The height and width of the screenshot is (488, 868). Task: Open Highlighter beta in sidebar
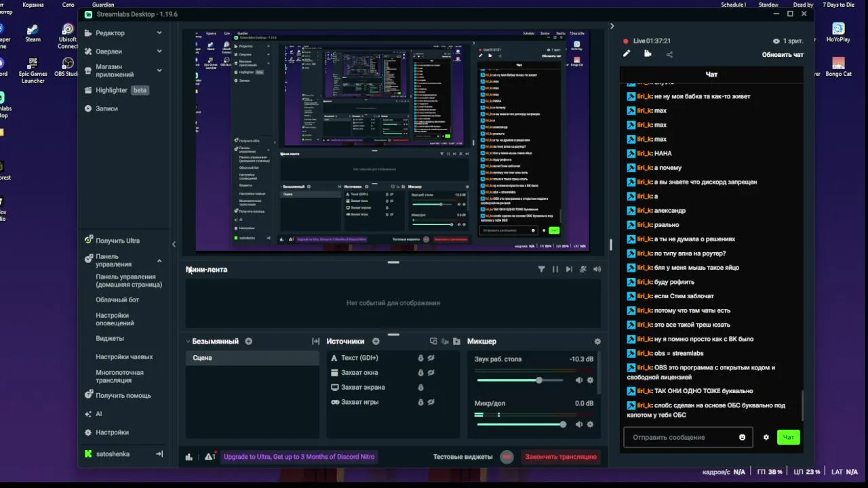[116, 90]
